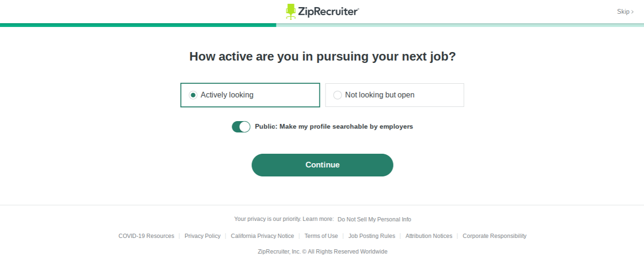Image resolution: width=644 pixels, height=272 pixels.
Task: Select the Actively looking radio button
Action: pyautogui.click(x=193, y=95)
